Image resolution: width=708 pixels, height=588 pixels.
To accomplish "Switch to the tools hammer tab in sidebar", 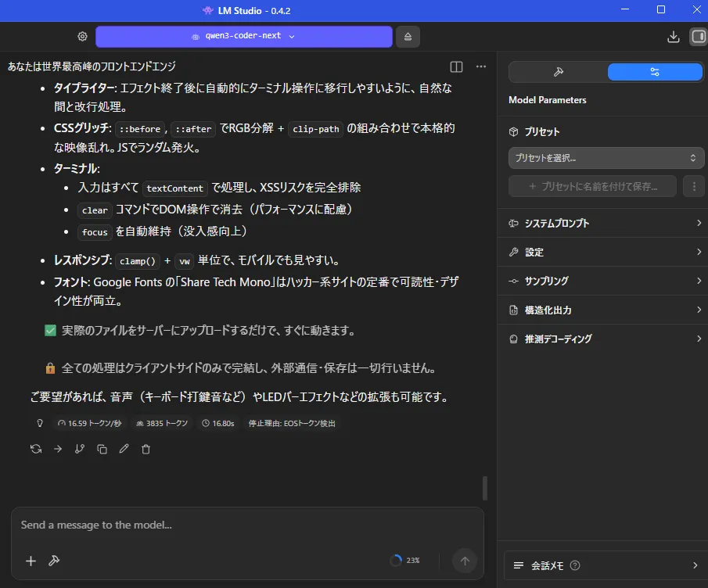I will pyautogui.click(x=559, y=72).
